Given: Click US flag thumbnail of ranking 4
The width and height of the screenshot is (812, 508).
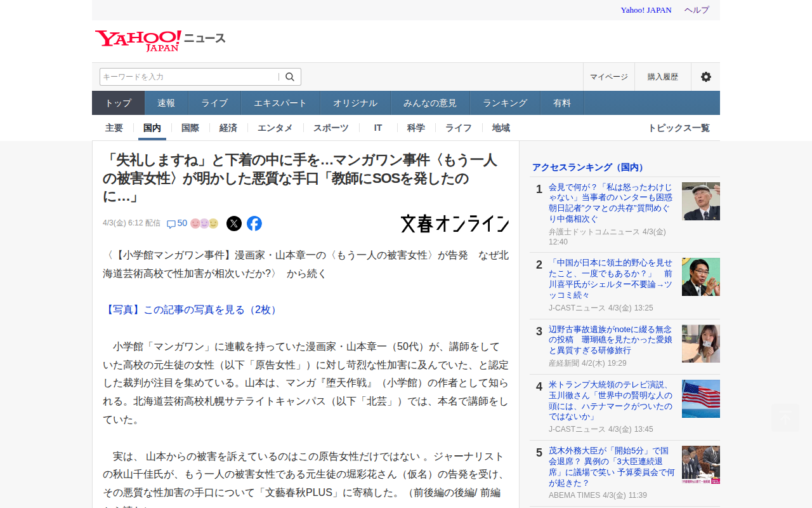Looking at the screenshot, I should click(701, 399).
